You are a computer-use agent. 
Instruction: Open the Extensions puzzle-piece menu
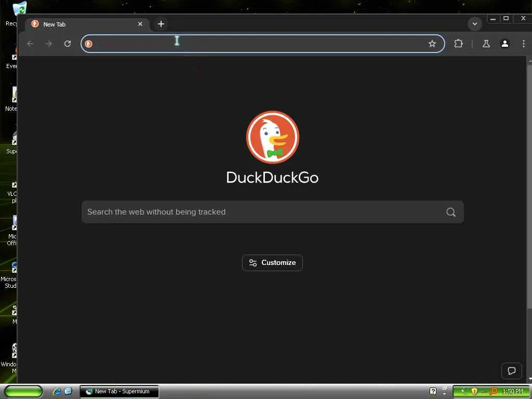(458, 44)
